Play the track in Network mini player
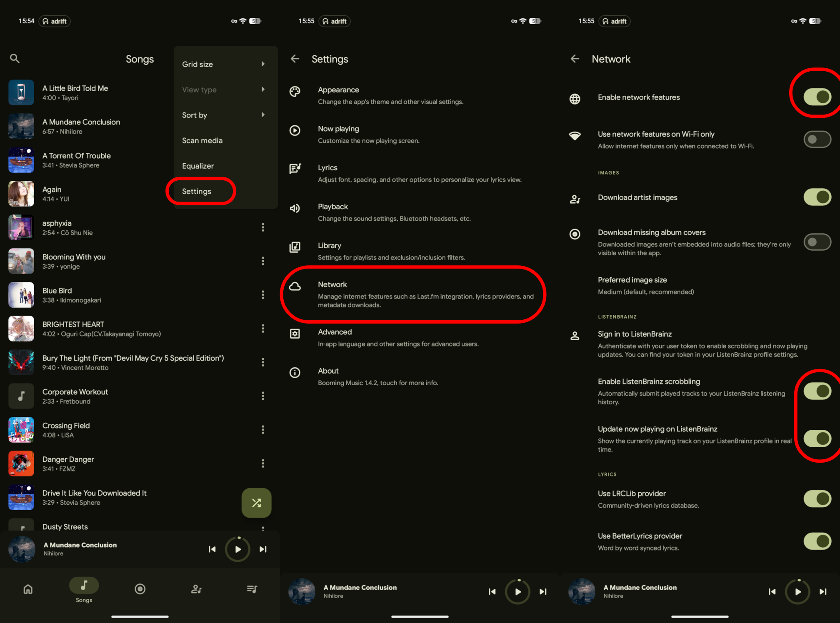This screenshot has width=840, height=623. pyautogui.click(x=797, y=591)
